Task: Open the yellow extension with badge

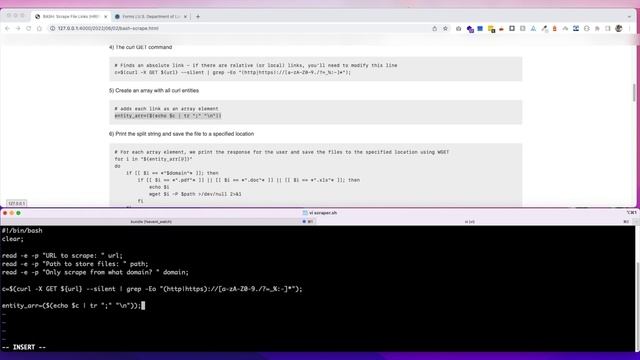Action: click(491, 29)
